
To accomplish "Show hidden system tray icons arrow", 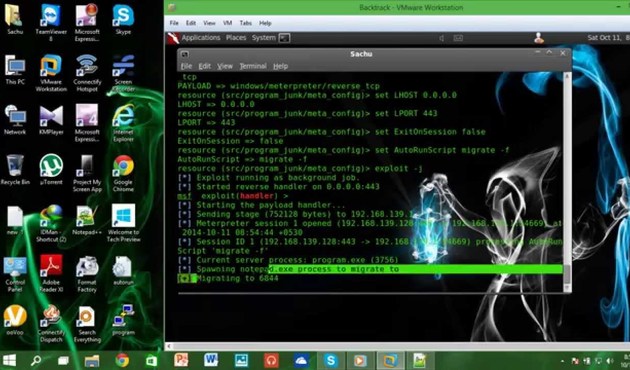I will pos(562,361).
